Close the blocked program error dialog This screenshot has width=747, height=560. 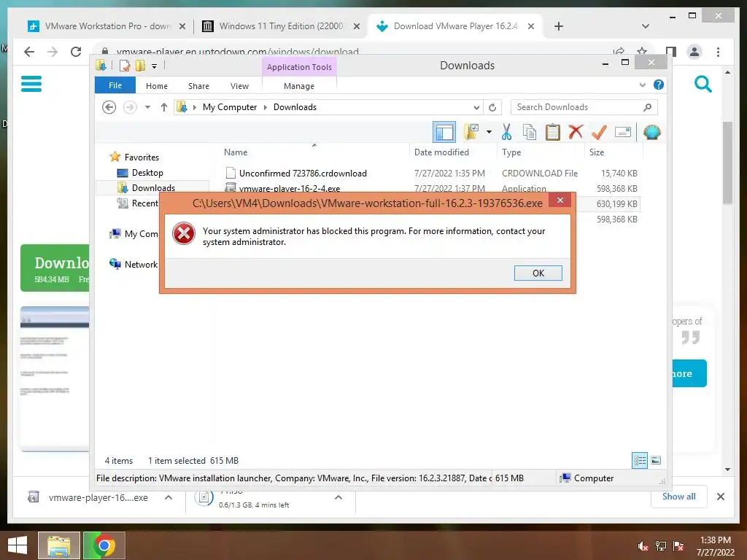point(560,200)
